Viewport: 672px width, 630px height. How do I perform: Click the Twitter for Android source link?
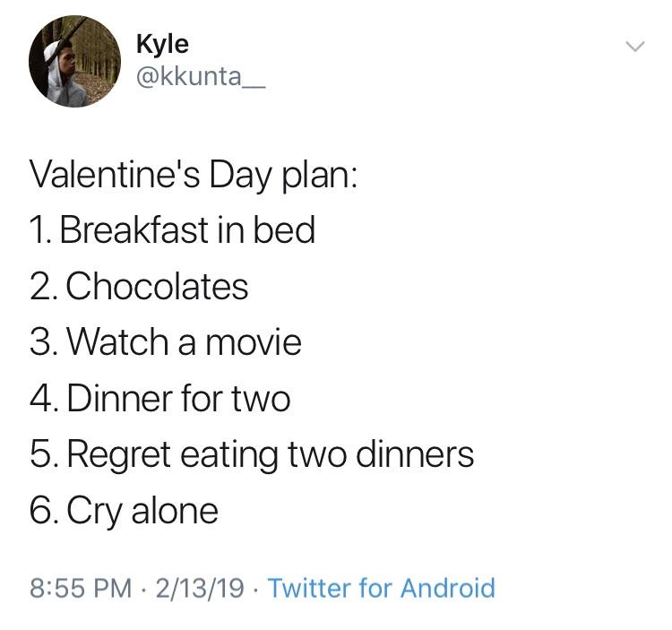tap(382, 588)
